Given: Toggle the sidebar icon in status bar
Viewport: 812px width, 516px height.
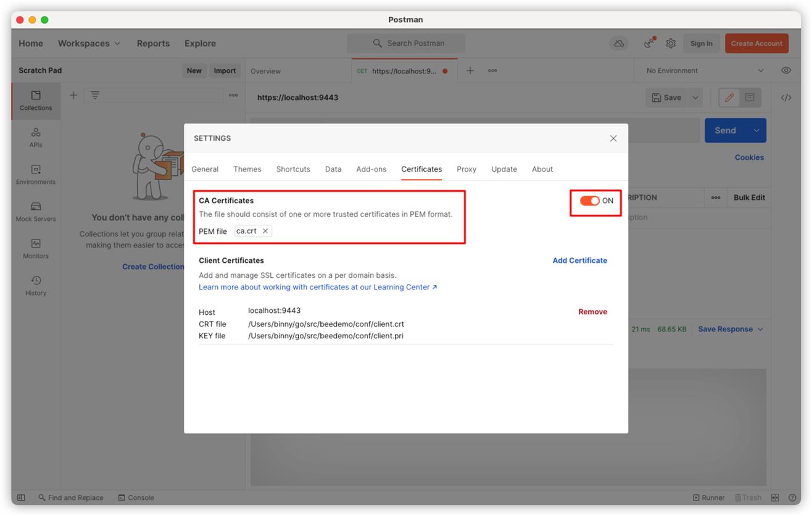Looking at the screenshot, I should click(x=21, y=497).
